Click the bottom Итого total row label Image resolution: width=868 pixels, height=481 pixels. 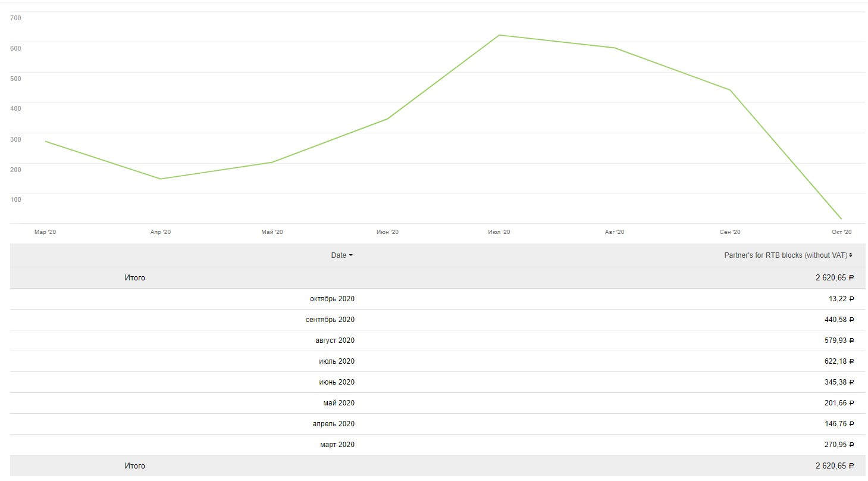[x=134, y=466]
